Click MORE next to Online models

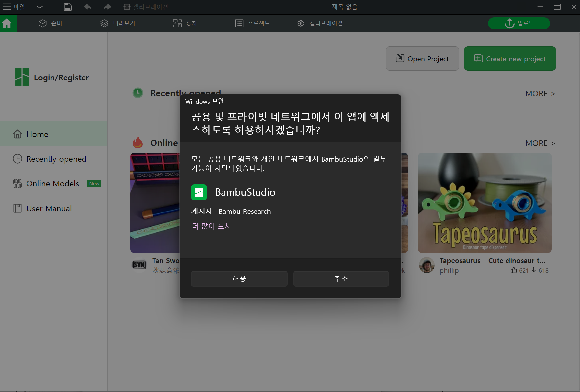coord(540,143)
